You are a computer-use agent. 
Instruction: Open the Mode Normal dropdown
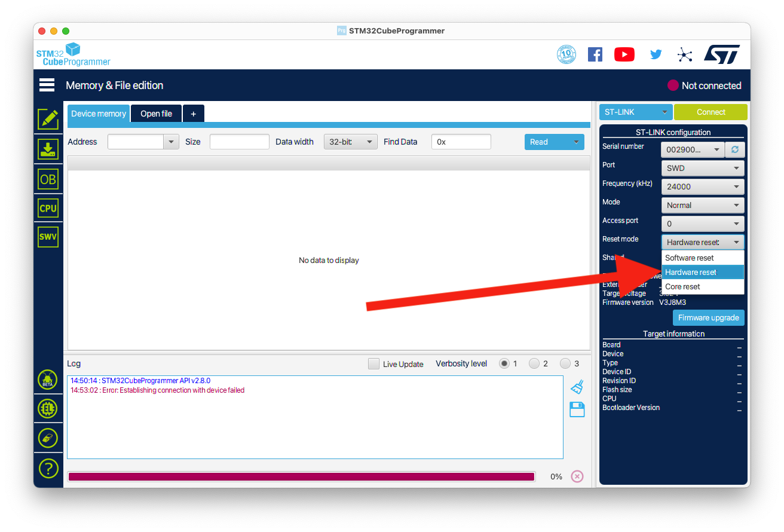pyautogui.click(x=703, y=205)
